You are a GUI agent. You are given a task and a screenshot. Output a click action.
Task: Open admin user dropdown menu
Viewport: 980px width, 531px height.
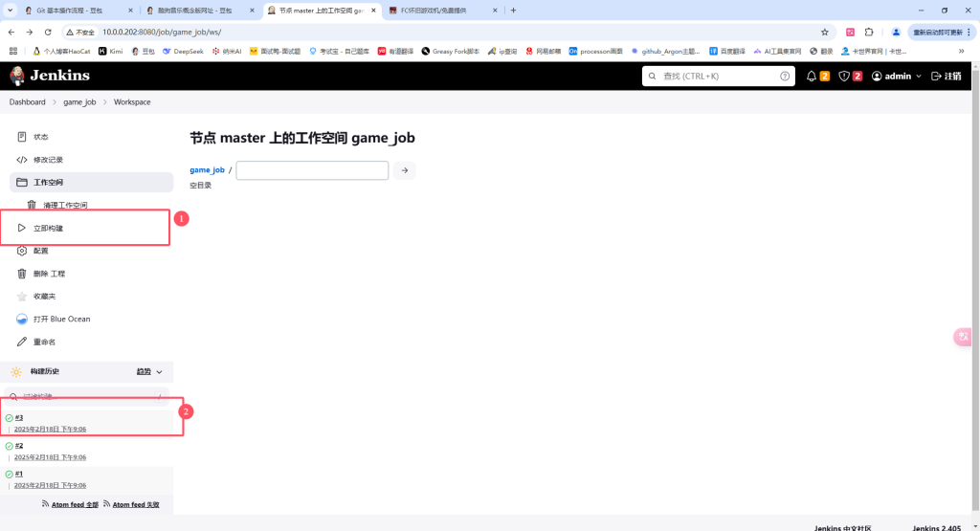pyautogui.click(x=897, y=76)
